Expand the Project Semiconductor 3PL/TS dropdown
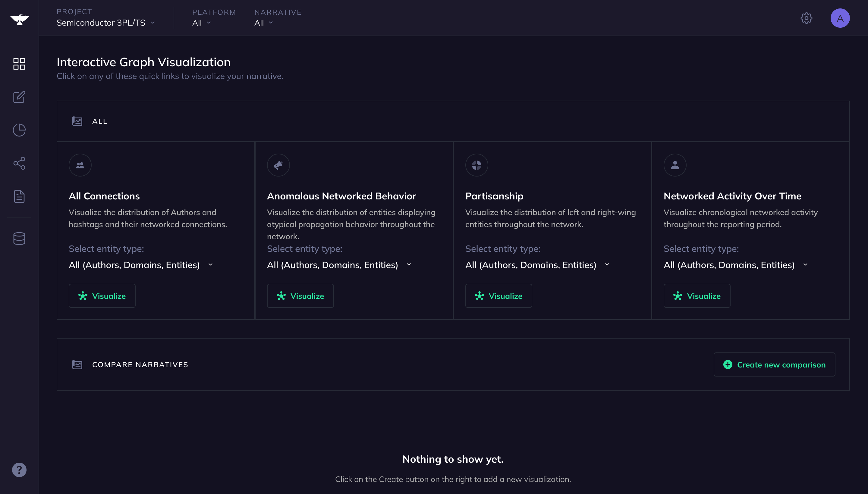This screenshot has width=868, height=494. [x=105, y=23]
